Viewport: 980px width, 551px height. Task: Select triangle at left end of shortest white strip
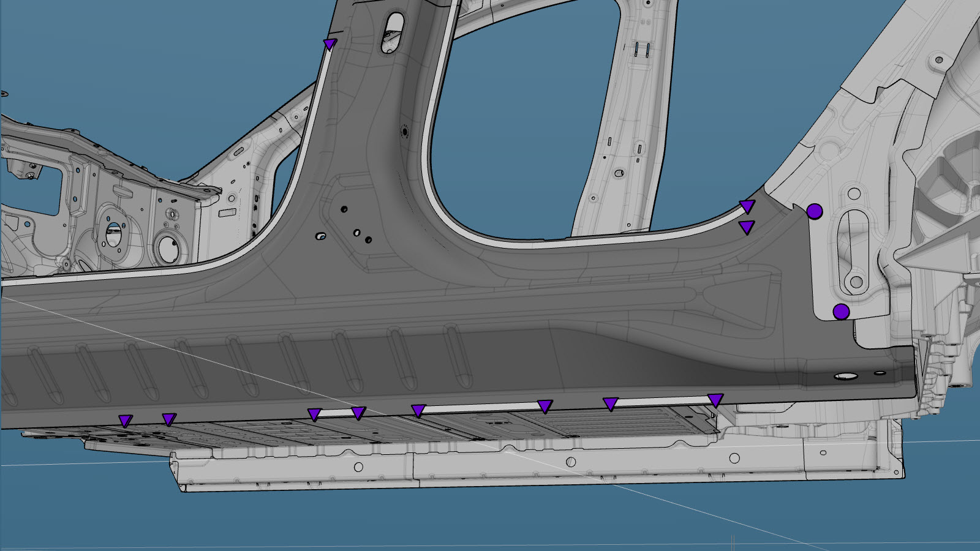(314, 414)
